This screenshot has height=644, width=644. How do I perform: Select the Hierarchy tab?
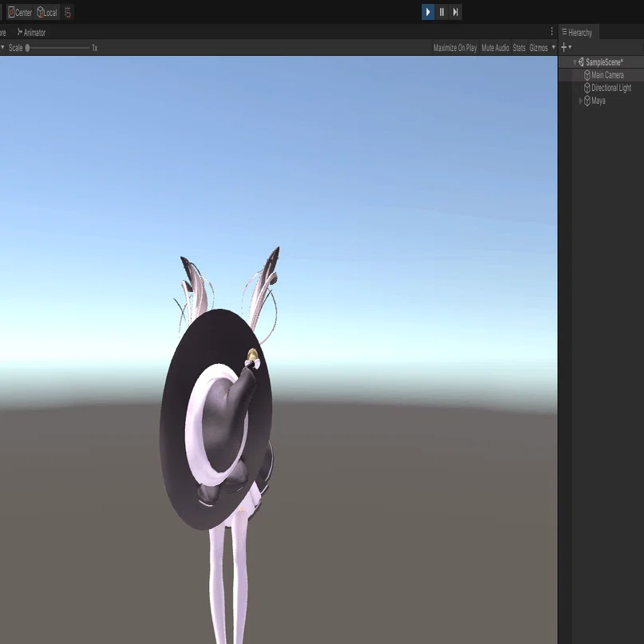tap(578, 33)
